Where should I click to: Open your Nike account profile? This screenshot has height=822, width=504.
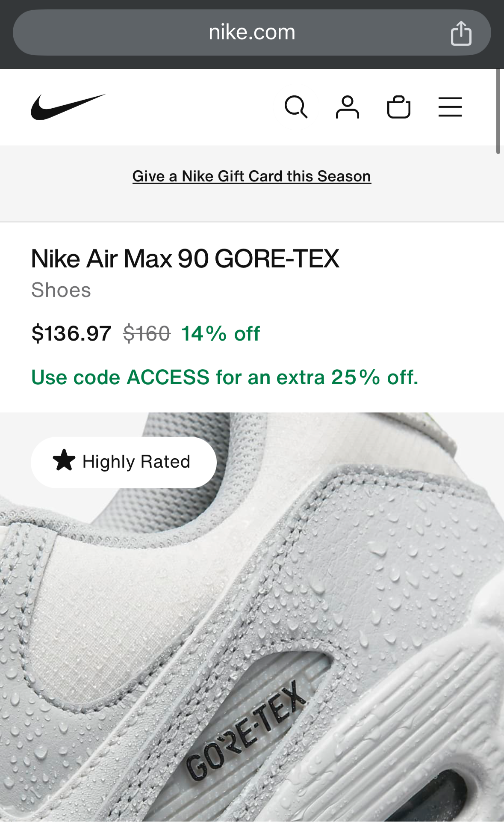[x=348, y=107]
